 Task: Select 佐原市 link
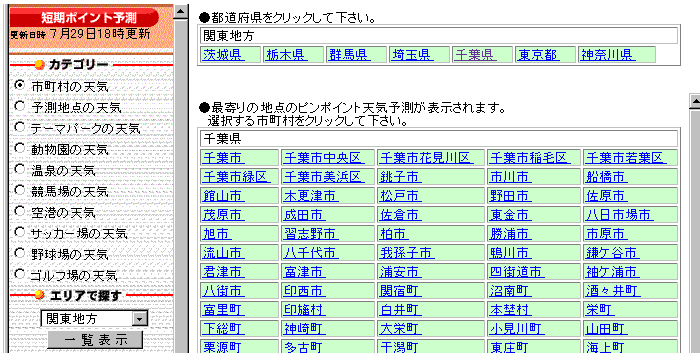(606, 196)
